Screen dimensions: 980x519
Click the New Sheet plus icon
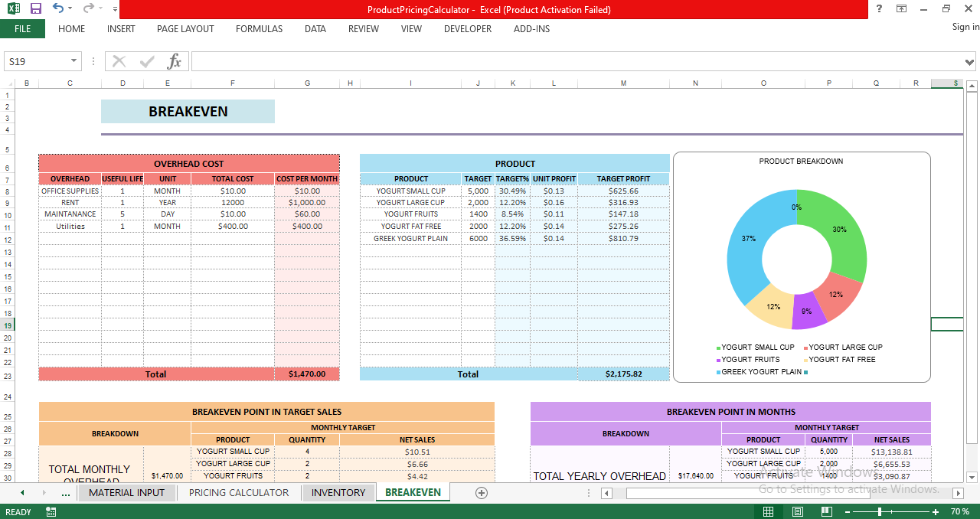click(482, 492)
